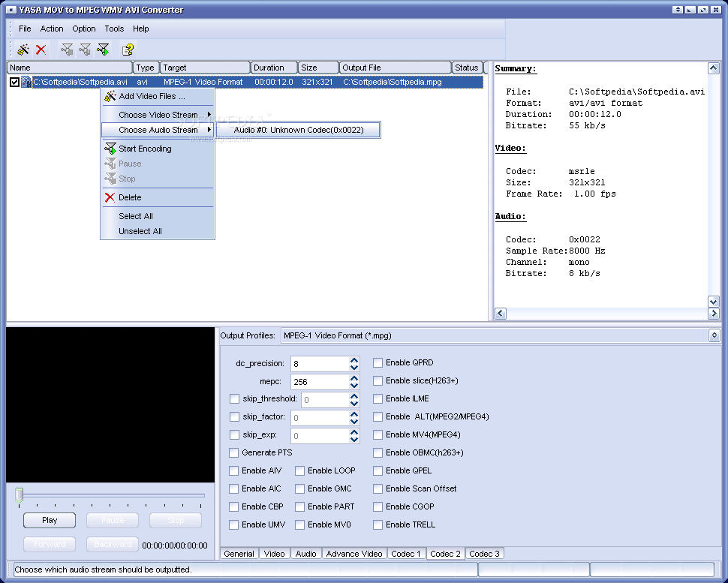
Task: Check Enable QPRD option
Action: pos(378,362)
